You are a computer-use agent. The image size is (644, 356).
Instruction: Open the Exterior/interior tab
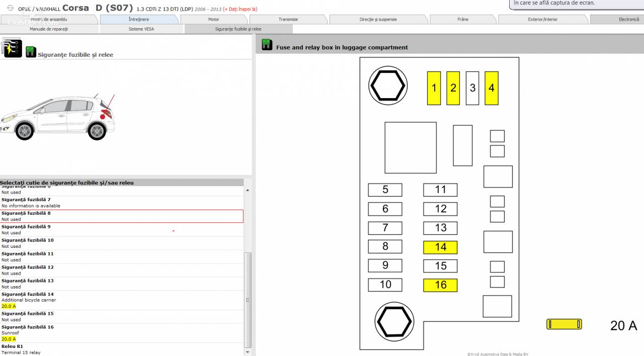pyautogui.click(x=543, y=20)
